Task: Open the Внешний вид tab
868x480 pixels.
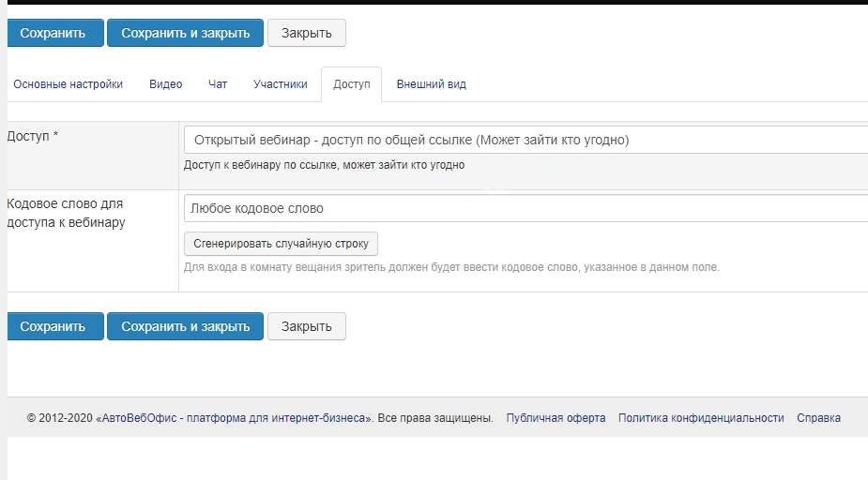Action: (431, 84)
